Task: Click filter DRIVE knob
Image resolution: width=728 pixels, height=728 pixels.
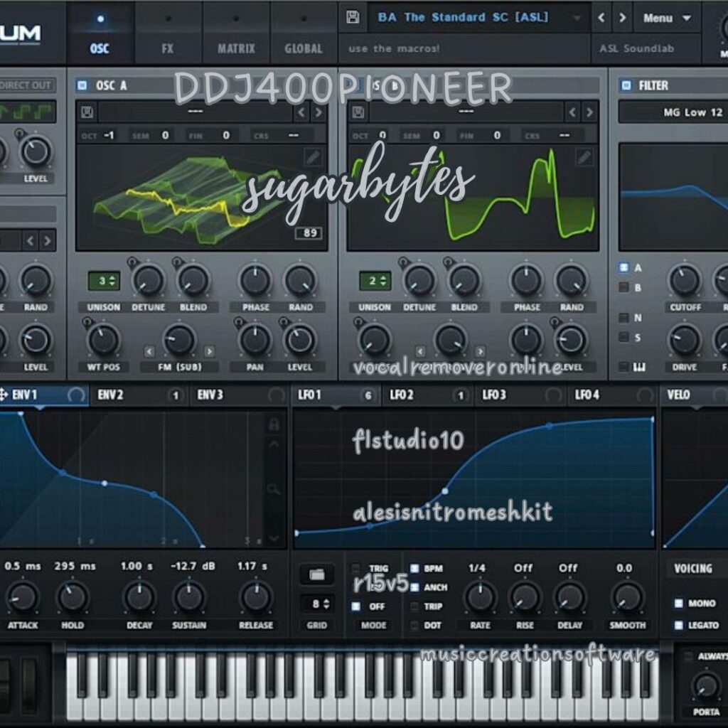Action: pos(685,339)
